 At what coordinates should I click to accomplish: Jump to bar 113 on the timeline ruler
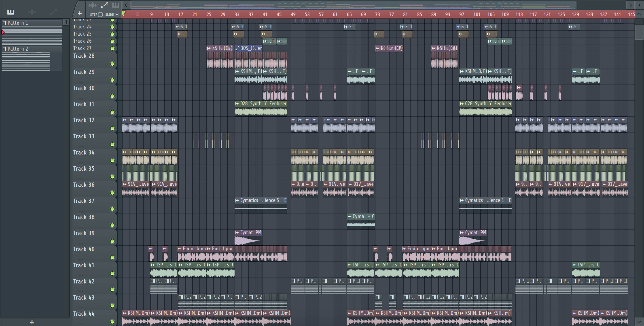(x=519, y=15)
